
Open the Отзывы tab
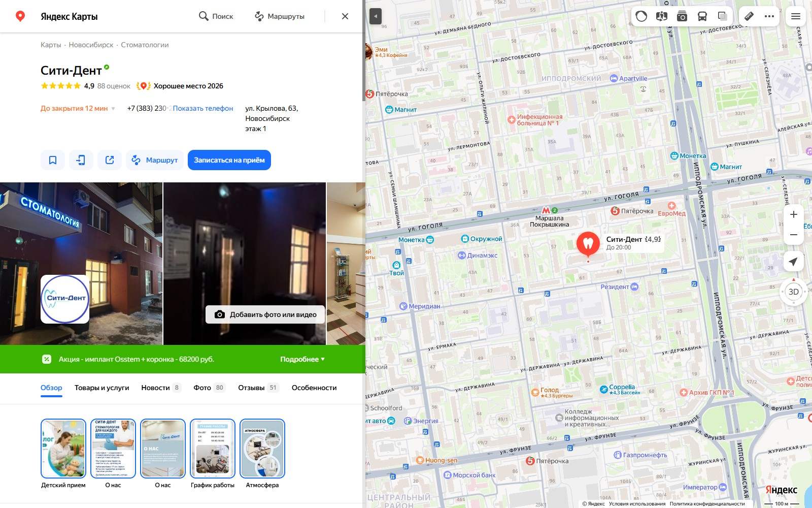[258, 388]
